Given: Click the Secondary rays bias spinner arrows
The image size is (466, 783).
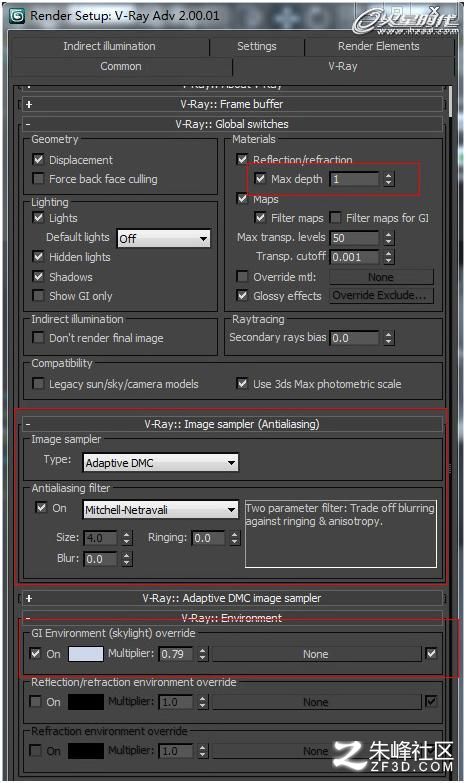Looking at the screenshot, I should tap(389, 338).
